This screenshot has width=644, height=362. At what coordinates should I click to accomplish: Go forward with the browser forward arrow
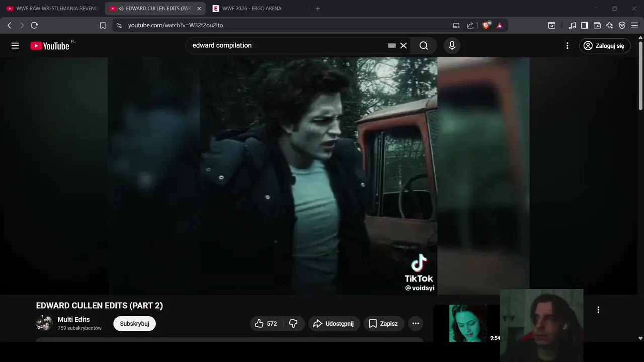point(22,25)
